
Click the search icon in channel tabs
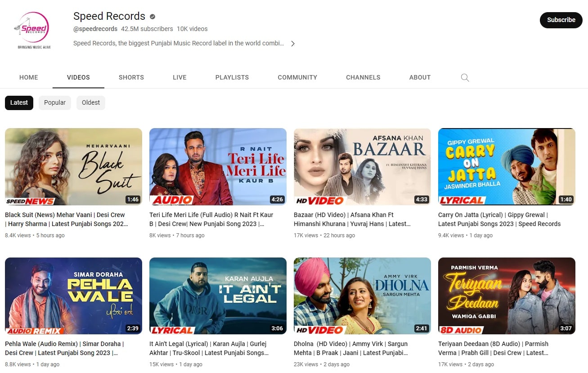tap(465, 78)
